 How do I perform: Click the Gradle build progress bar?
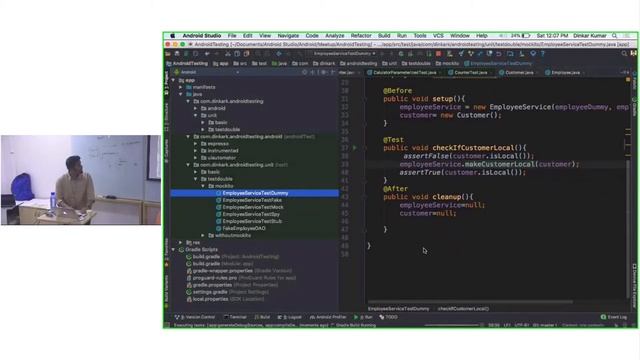coord(451,325)
